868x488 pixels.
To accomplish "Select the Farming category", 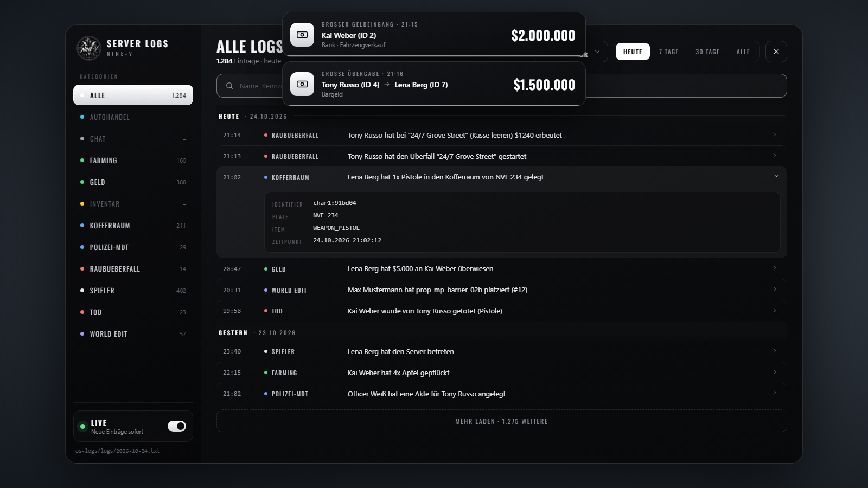I will click(133, 160).
